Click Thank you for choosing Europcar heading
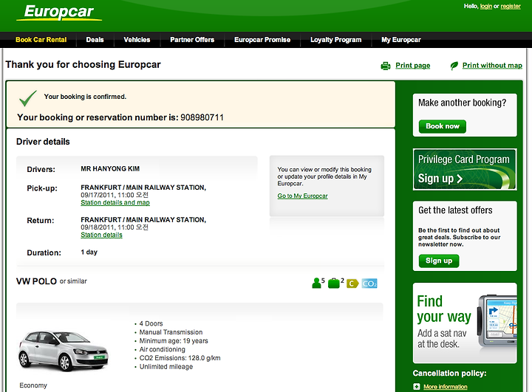This screenshot has height=392, width=532. coord(83,64)
